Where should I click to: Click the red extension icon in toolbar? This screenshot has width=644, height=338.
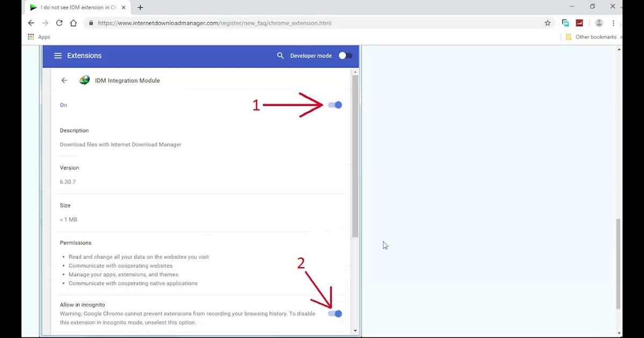[580, 23]
